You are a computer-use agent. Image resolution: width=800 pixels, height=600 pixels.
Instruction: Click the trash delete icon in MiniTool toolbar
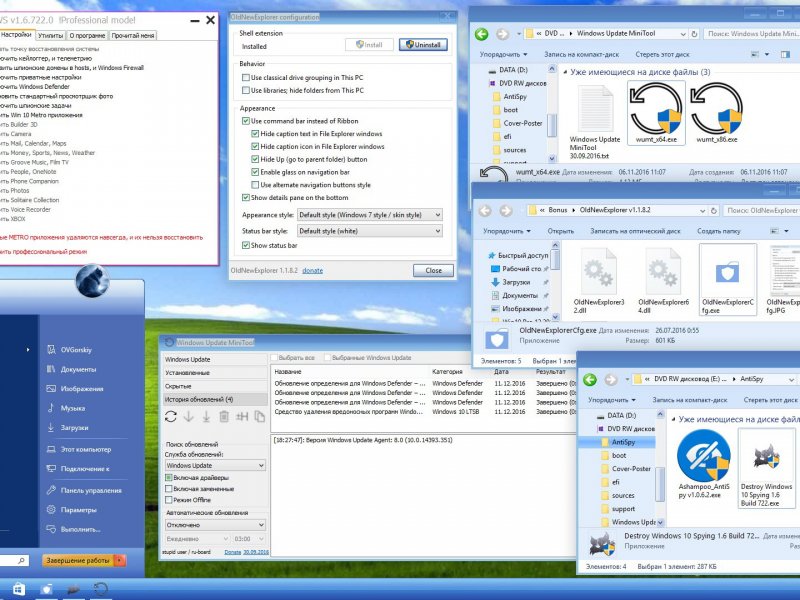tap(224, 416)
